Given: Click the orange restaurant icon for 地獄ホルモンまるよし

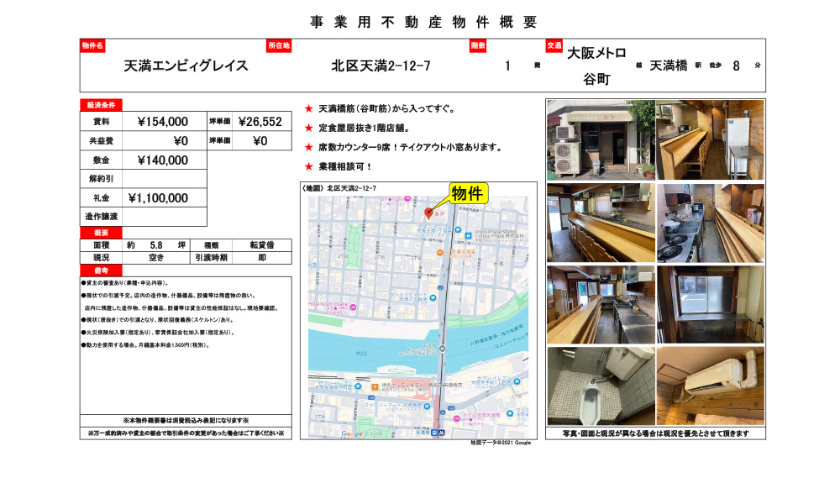Looking at the screenshot, I should [x=439, y=252].
